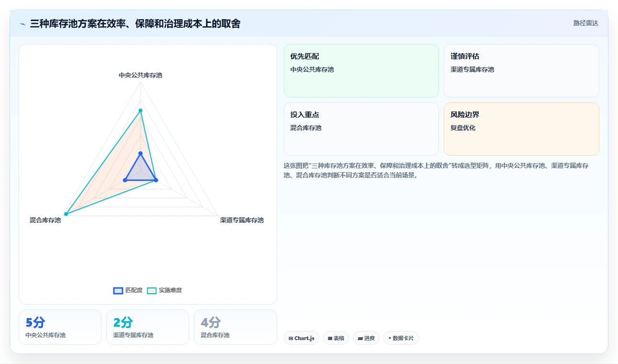Select the 投入重点 card

(x=361, y=129)
